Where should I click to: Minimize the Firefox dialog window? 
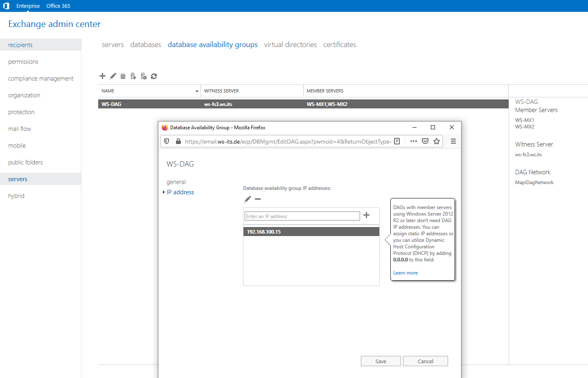coord(415,127)
